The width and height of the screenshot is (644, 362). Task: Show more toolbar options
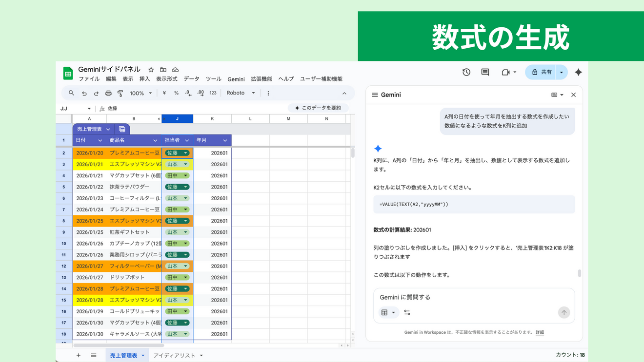click(268, 93)
